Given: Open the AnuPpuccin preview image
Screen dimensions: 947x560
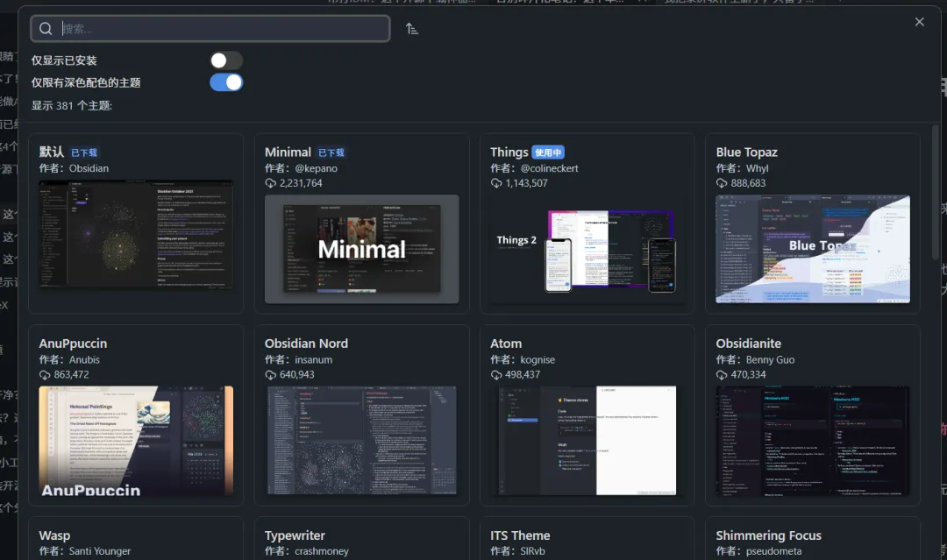Looking at the screenshot, I should pos(136,441).
